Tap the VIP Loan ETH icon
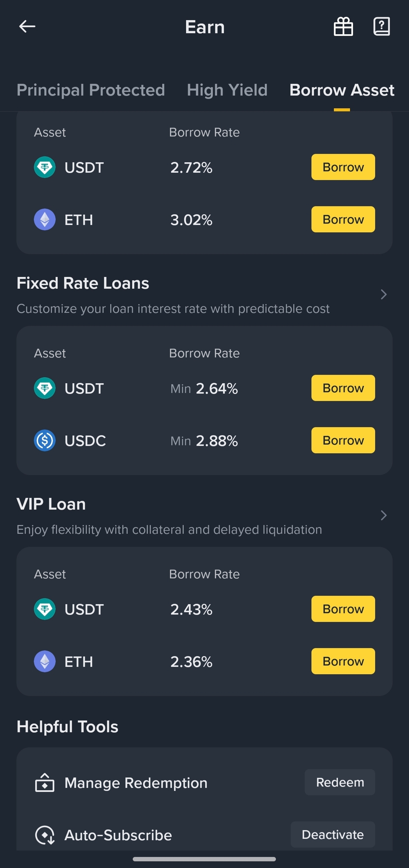Screen dimensions: 409x868 click(x=45, y=661)
